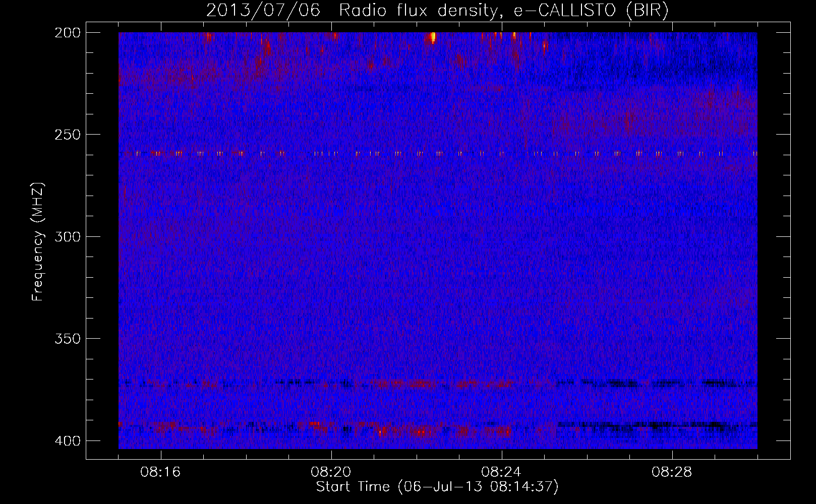The width and height of the screenshot is (816, 504).
Task: Click the 200 frequency tick label
Action: click(x=68, y=32)
